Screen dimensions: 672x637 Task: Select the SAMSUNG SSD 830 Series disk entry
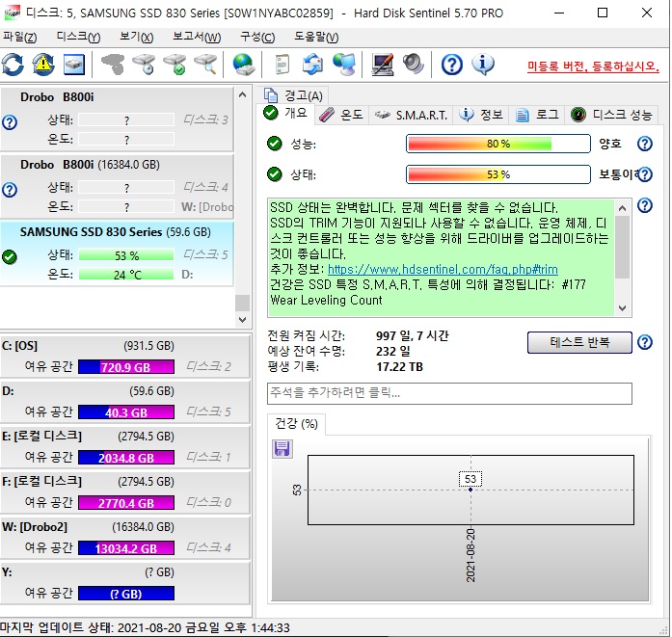click(x=117, y=253)
